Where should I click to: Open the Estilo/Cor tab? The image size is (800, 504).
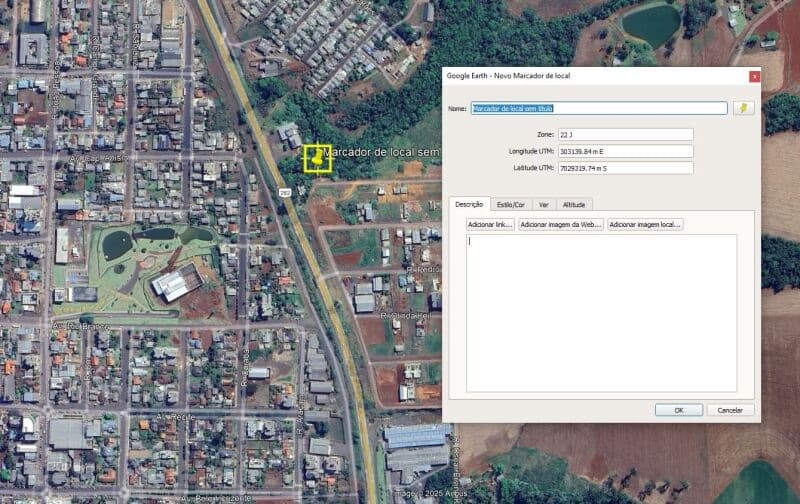tap(511, 205)
